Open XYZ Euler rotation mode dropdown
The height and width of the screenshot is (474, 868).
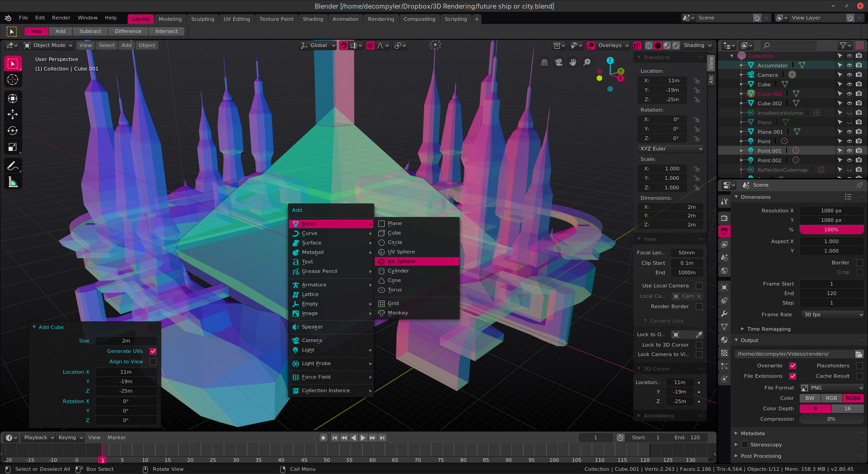click(x=670, y=149)
